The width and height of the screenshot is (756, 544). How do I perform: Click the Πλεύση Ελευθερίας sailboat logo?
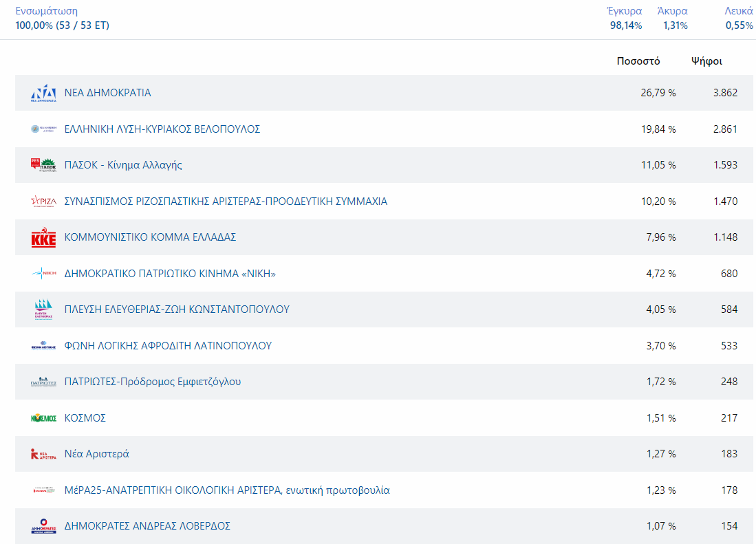click(x=43, y=309)
